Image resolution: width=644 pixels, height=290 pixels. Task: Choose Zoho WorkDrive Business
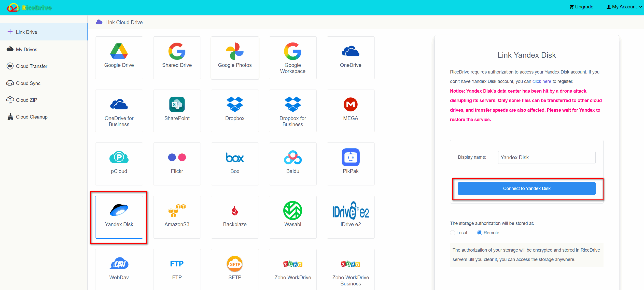[x=351, y=270]
